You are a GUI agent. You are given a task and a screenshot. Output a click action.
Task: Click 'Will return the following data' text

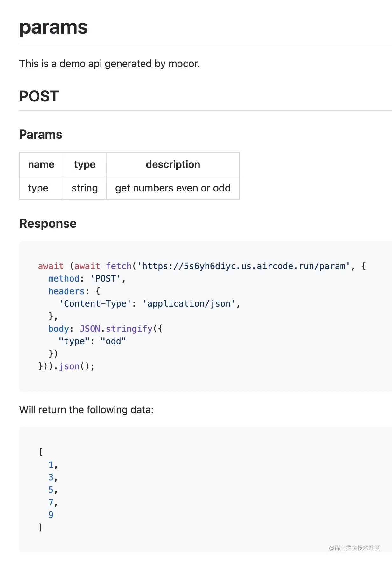click(x=86, y=410)
